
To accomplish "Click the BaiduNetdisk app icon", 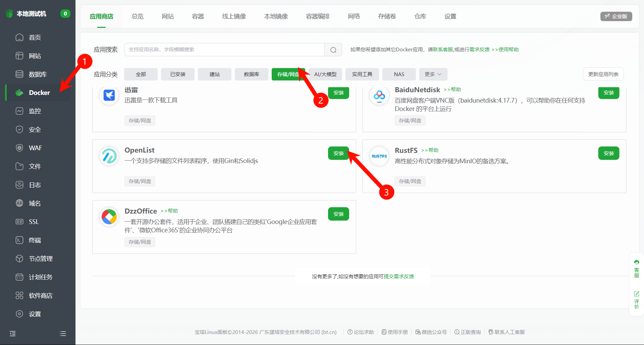I will tap(379, 96).
